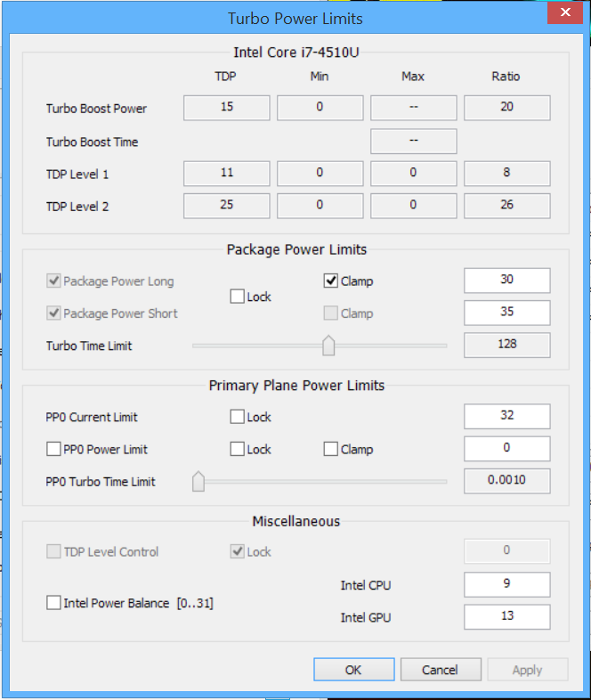591x700 pixels.
Task: Click the Intel CPU label
Action: [366, 585]
